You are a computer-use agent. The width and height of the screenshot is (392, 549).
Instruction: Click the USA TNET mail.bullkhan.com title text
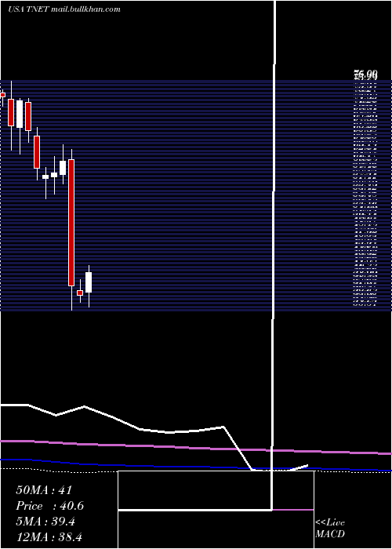click(x=64, y=9)
